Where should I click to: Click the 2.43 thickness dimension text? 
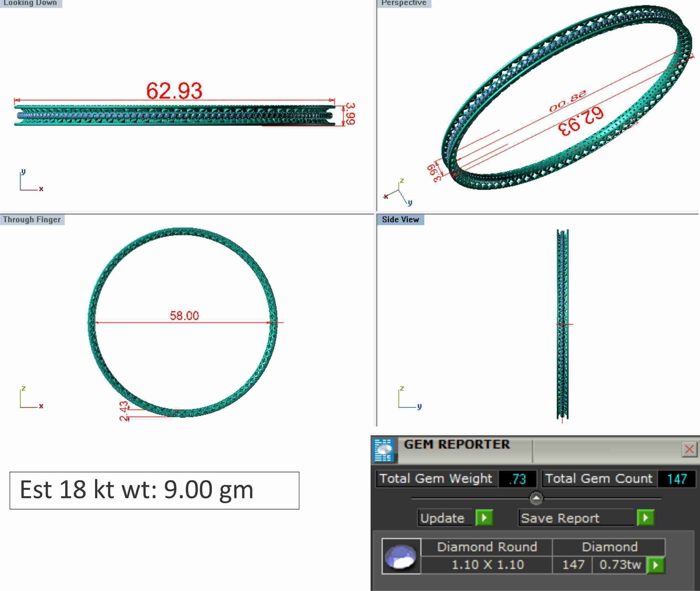click(124, 411)
